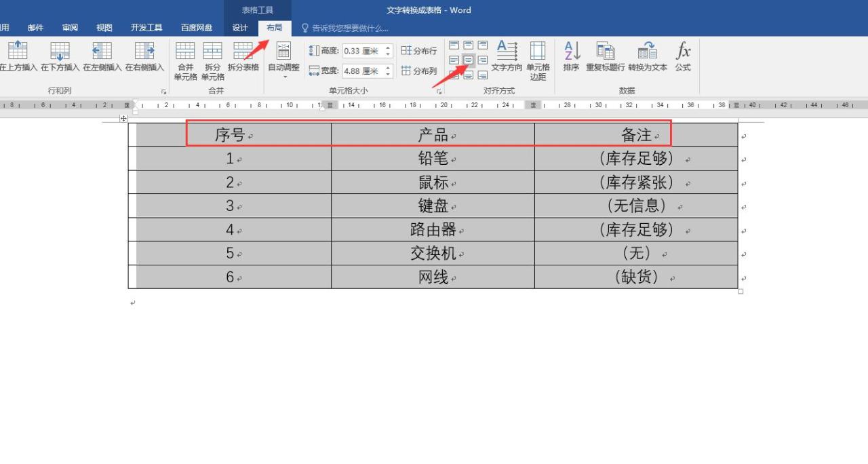Insert column to the right (在右侧插入)
The height and width of the screenshot is (464, 868).
coord(144,56)
